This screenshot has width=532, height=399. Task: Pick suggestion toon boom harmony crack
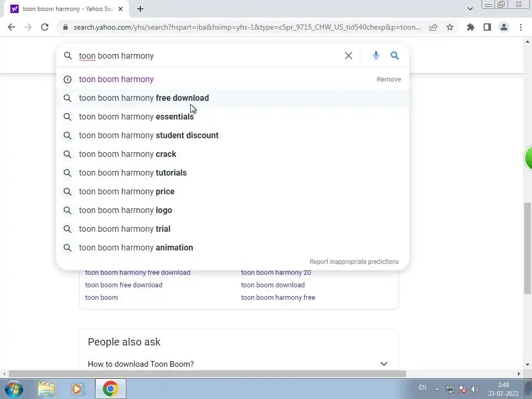click(x=232, y=154)
